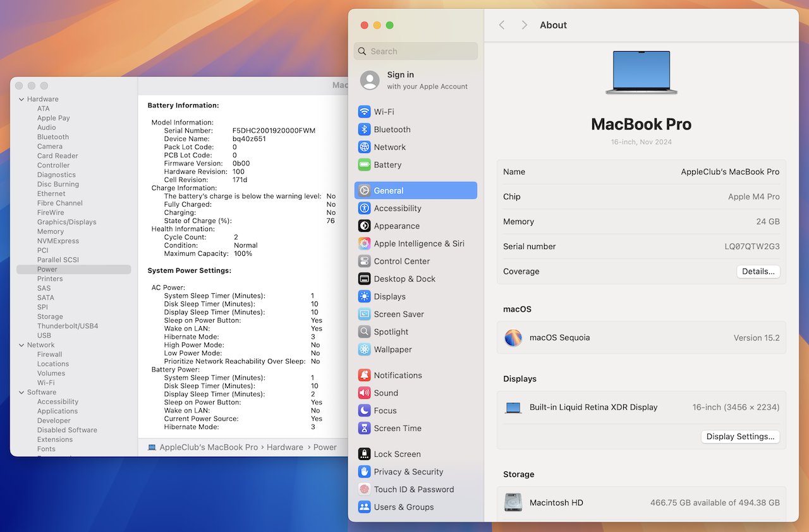Click the Cycle Count value row
Image resolution: width=809 pixels, height=532 pixels.
[x=201, y=238]
